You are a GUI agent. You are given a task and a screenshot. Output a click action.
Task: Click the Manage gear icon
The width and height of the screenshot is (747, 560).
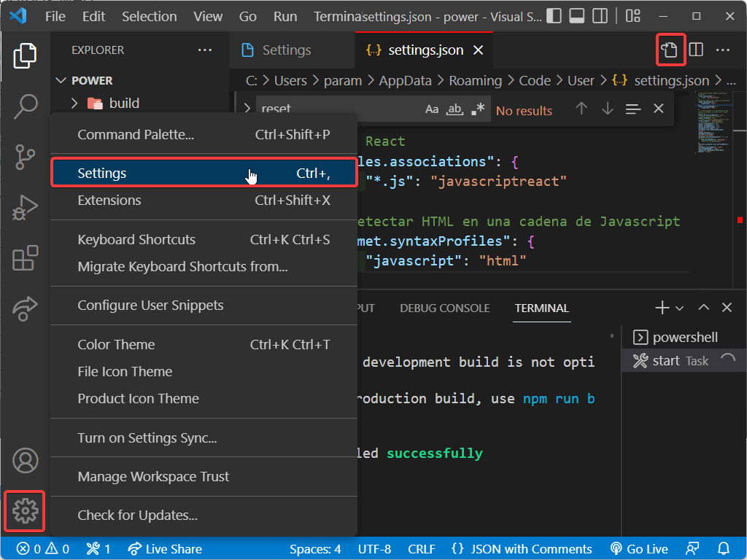click(26, 511)
